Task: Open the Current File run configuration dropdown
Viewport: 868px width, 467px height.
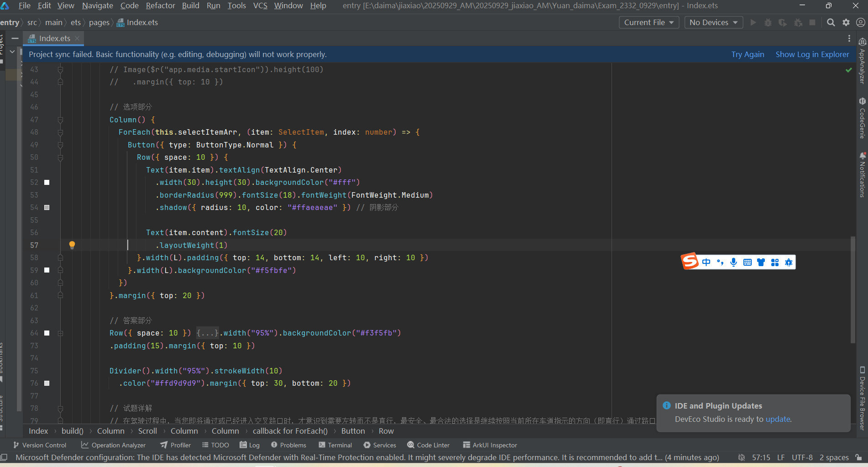Action: [x=648, y=22]
